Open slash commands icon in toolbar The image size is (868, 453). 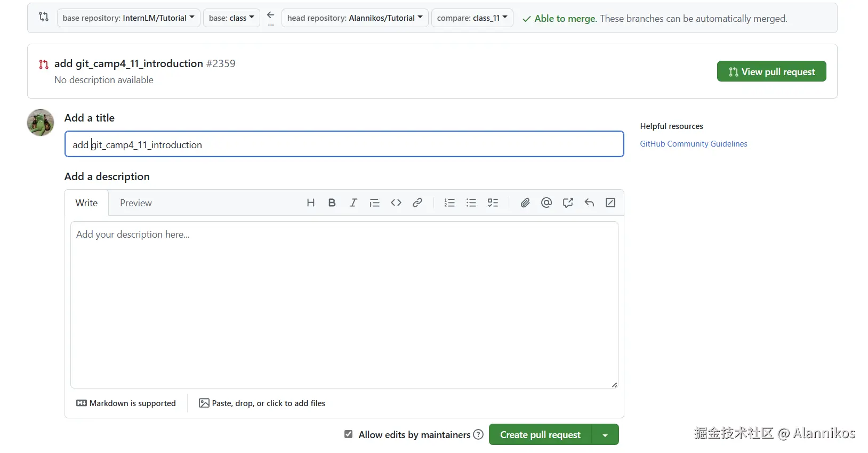point(610,203)
